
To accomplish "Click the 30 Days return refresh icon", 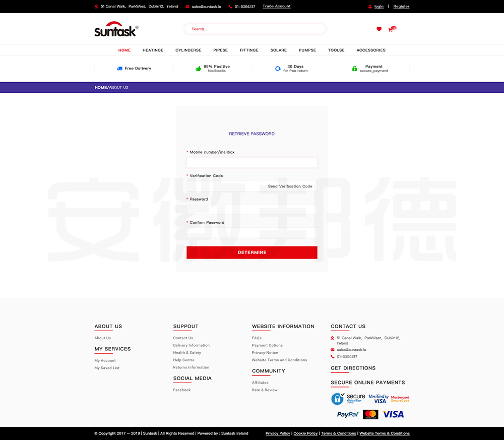I will [x=278, y=69].
